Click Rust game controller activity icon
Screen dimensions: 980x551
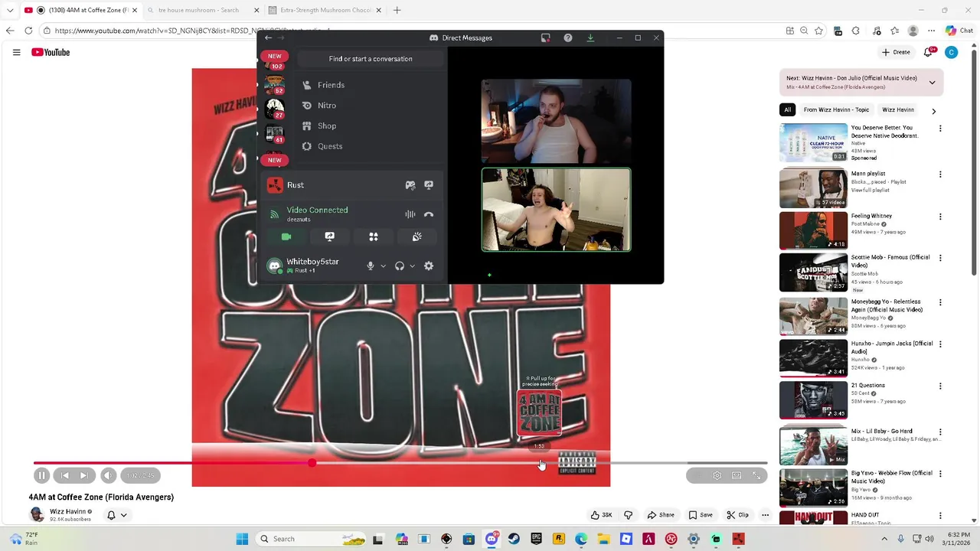(x=410, y=185)
